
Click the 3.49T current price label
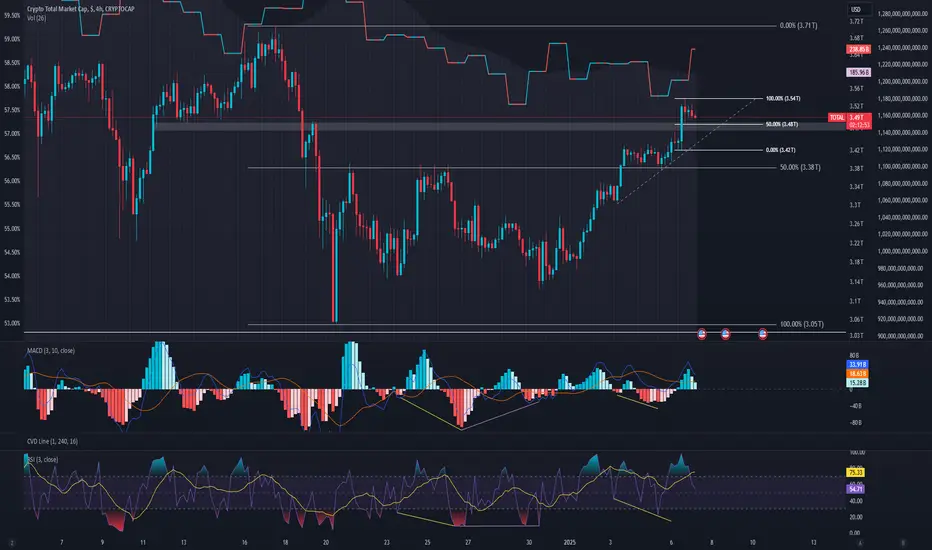tap(859, 118)
